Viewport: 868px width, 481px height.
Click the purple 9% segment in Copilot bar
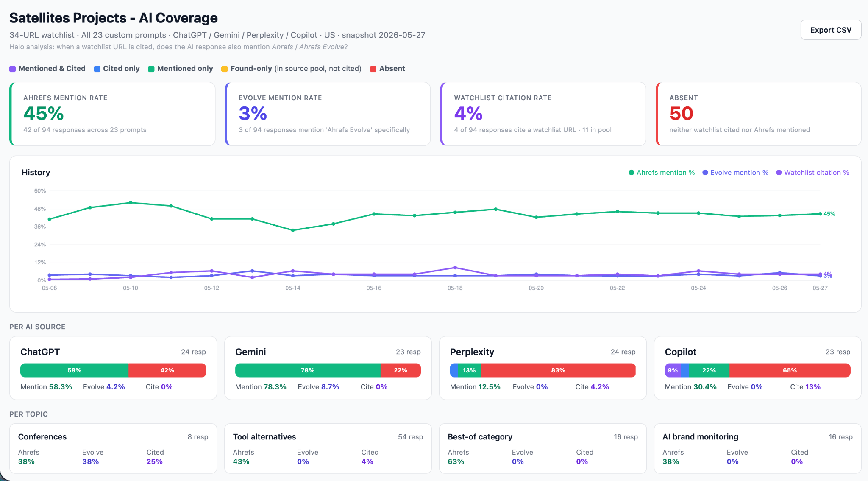click(x=673, y=370)
